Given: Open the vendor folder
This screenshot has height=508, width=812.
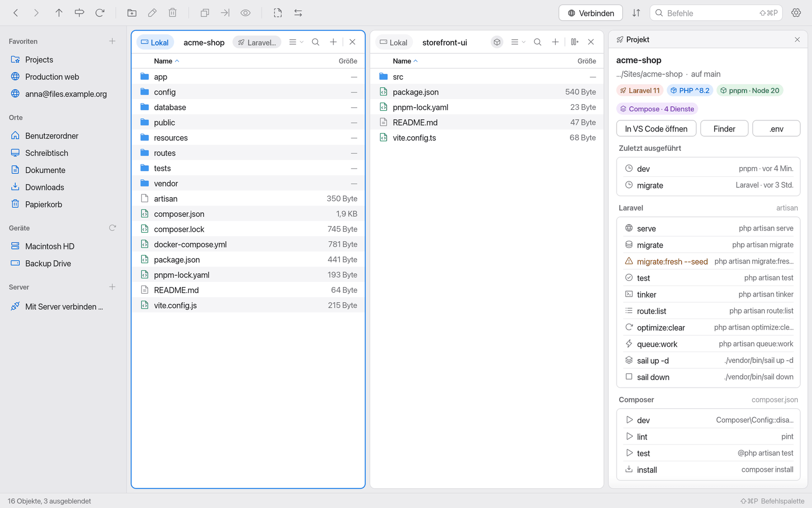Looking at the screenshot, I should coord(248,183).
